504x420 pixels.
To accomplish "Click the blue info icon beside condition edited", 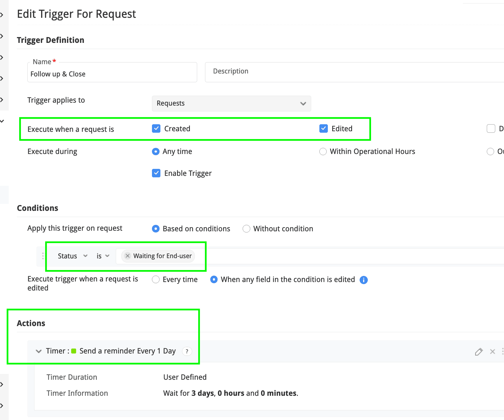I will click(364, 280).
